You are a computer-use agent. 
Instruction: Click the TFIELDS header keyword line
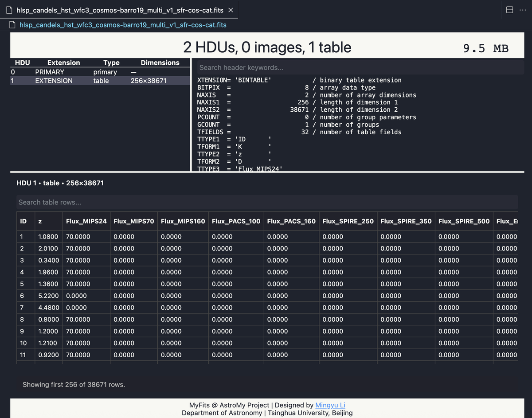299,132
